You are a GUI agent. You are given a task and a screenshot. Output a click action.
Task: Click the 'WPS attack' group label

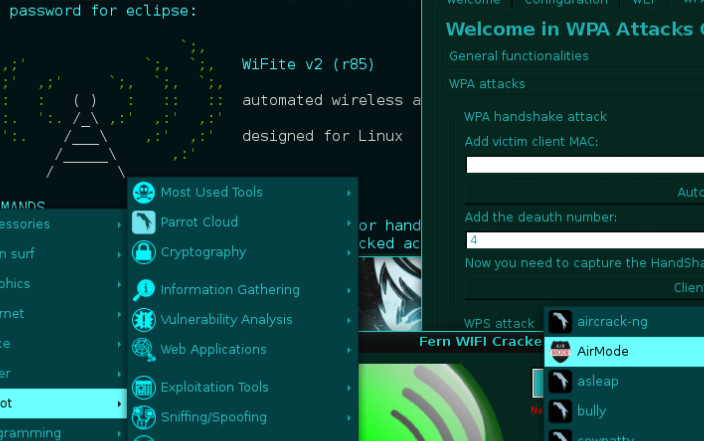499,323
